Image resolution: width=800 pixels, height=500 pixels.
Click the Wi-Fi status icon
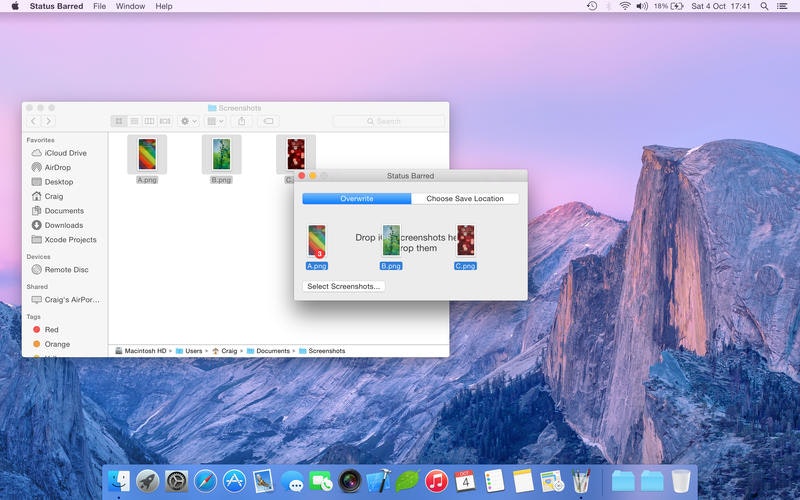coord(624,6)
